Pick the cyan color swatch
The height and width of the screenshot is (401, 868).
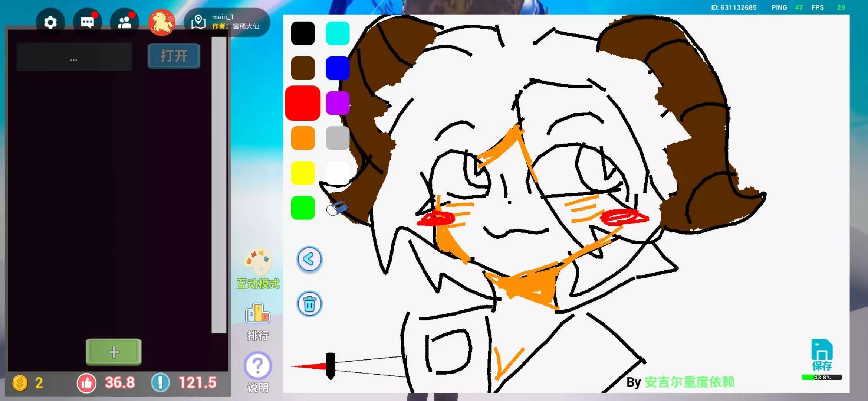point(338,33)
